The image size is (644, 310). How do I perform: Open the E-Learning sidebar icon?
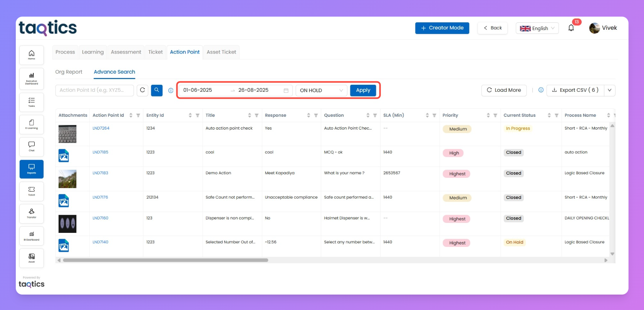point(32,124)
